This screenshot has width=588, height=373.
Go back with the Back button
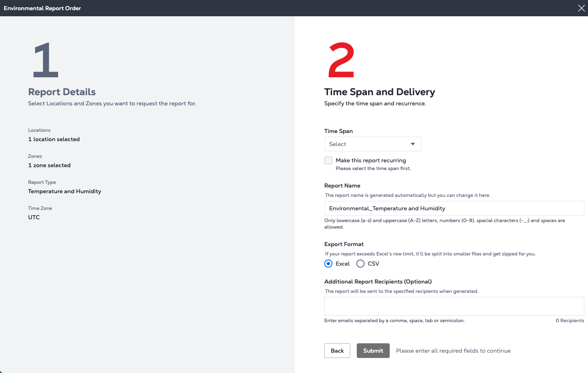tap(337, 351)
